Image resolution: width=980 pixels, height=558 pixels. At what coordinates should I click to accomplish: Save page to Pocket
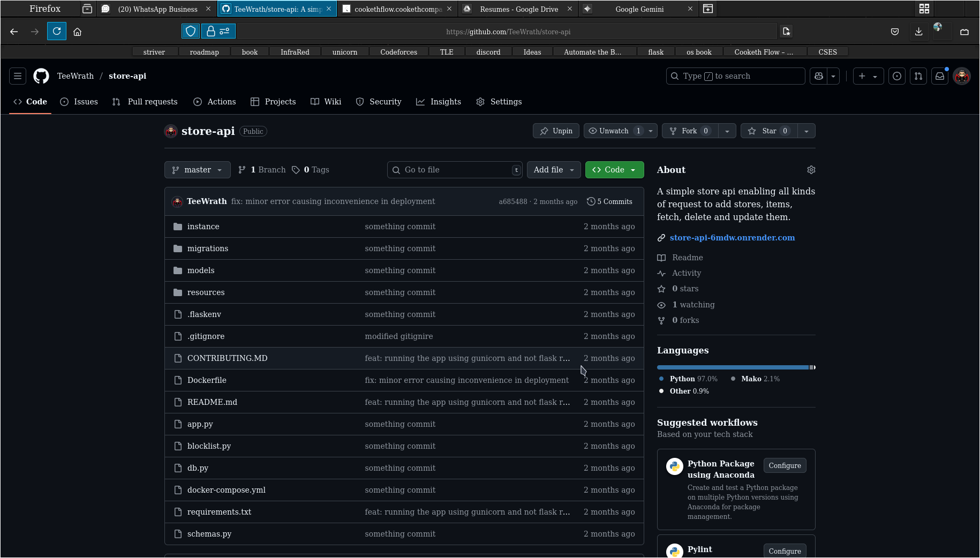pos(895,32)
